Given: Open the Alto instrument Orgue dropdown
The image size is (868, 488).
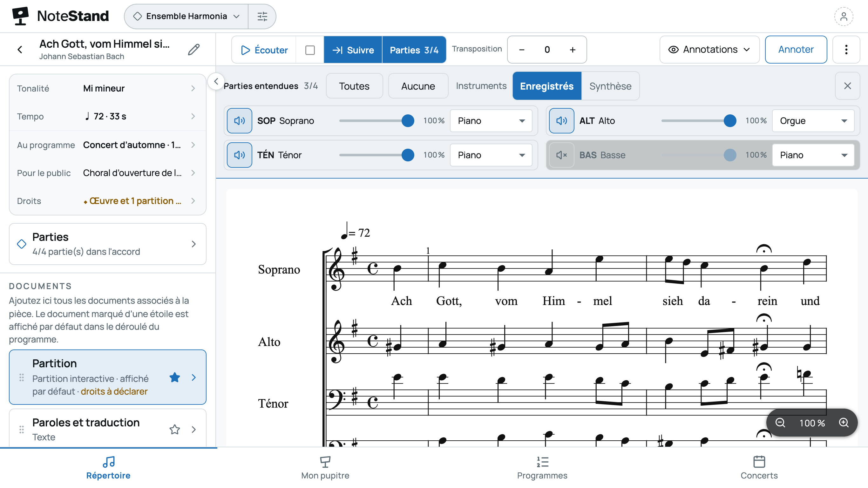Looking at the screenshot, I should coord(813,121).
